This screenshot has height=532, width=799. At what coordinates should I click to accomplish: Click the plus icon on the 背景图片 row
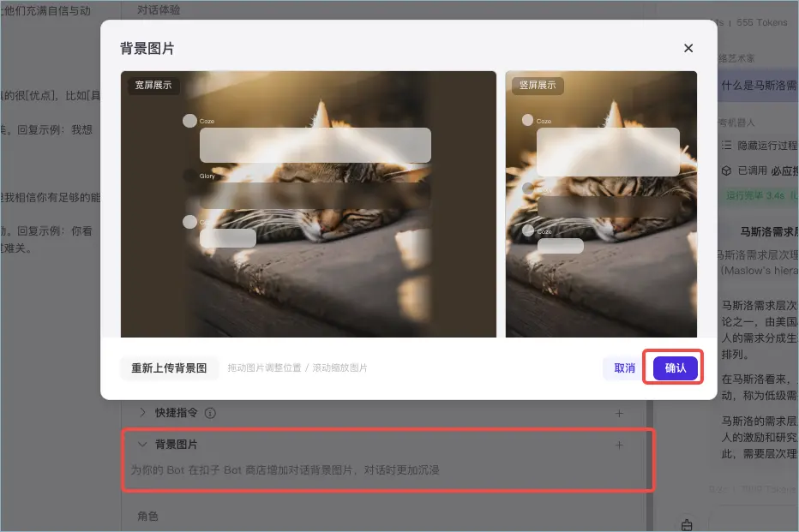(619, 444)
